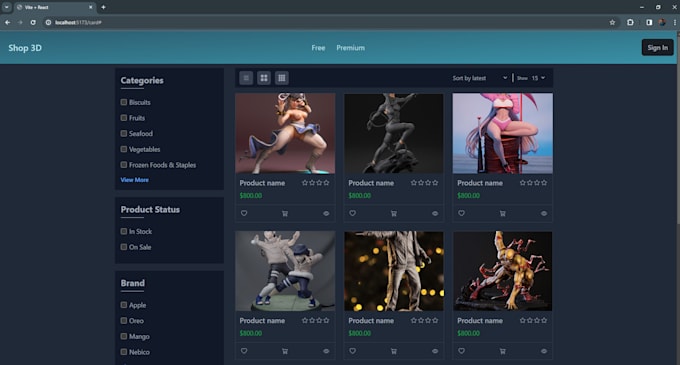
Task: Rate the dark catwoman statue using its stars
Action: (x=424, y=183)
